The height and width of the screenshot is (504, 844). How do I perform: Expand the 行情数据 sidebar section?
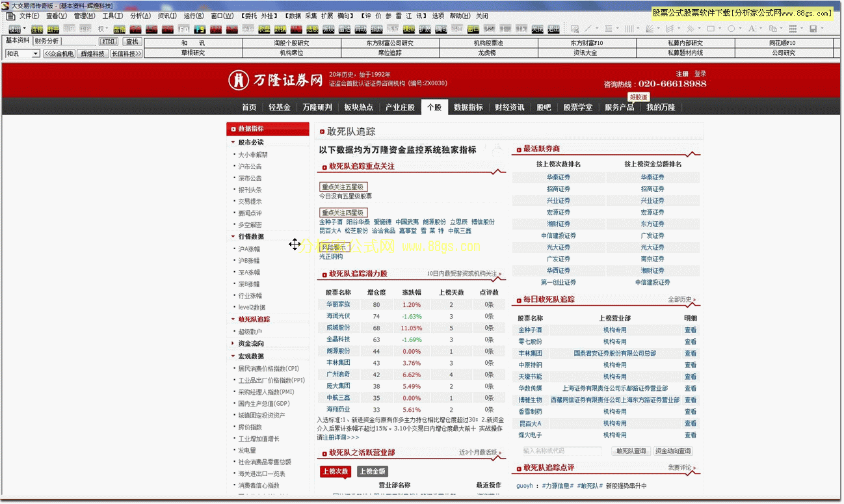250,237
